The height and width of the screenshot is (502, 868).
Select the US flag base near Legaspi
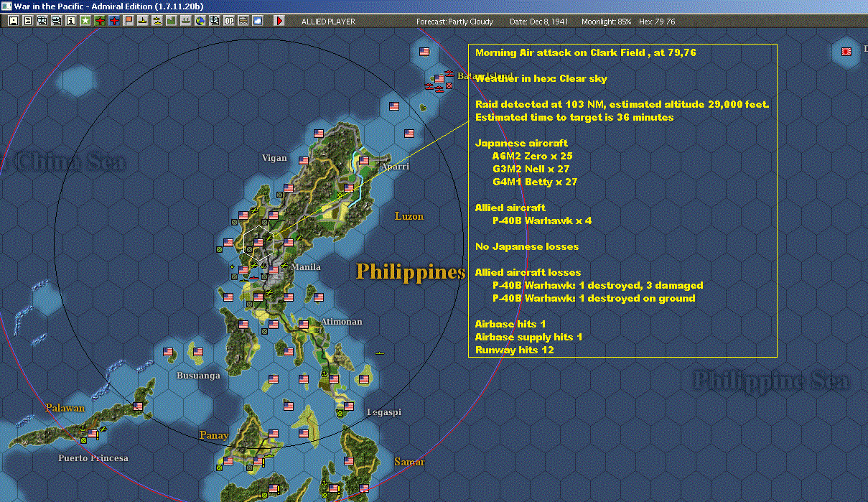349,406
